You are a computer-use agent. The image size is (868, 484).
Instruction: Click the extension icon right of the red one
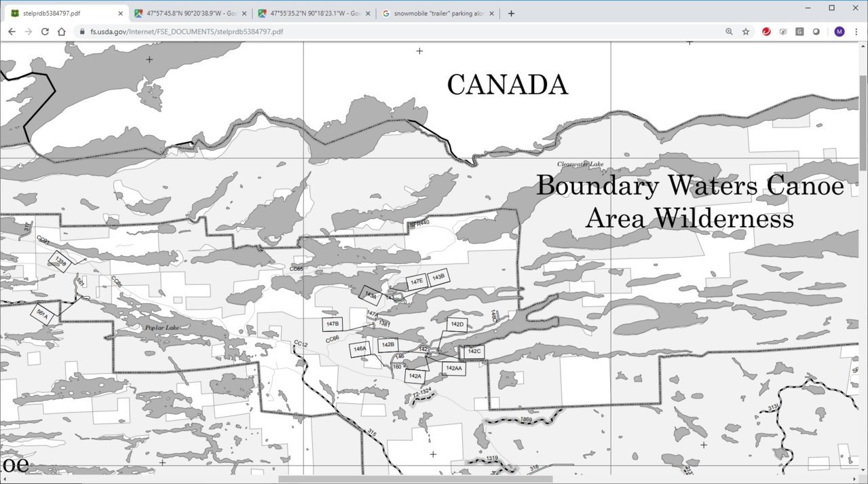(783, 31)
